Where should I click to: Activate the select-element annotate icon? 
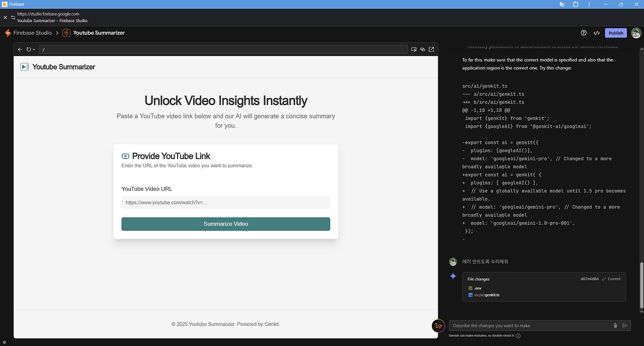[x=414, y=49]
